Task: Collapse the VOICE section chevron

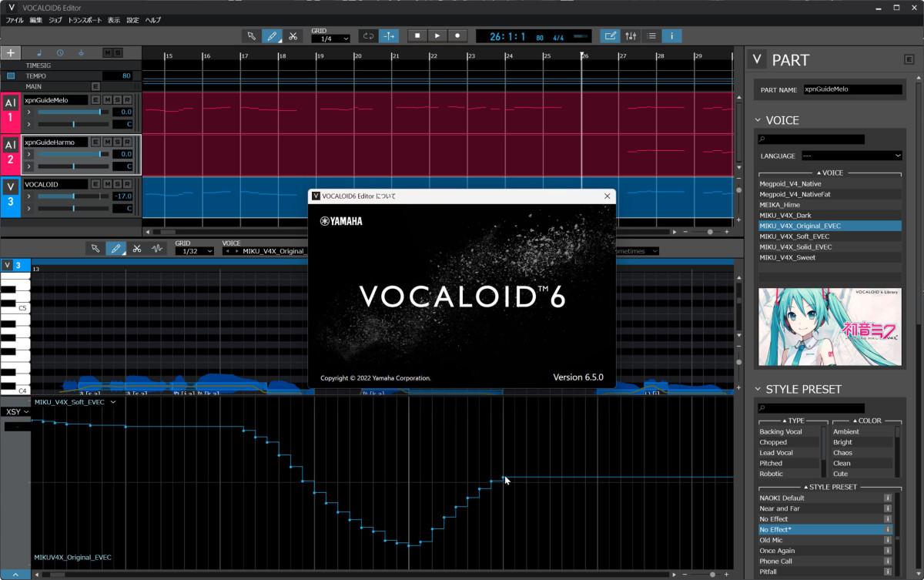Action: coord(758,121)
